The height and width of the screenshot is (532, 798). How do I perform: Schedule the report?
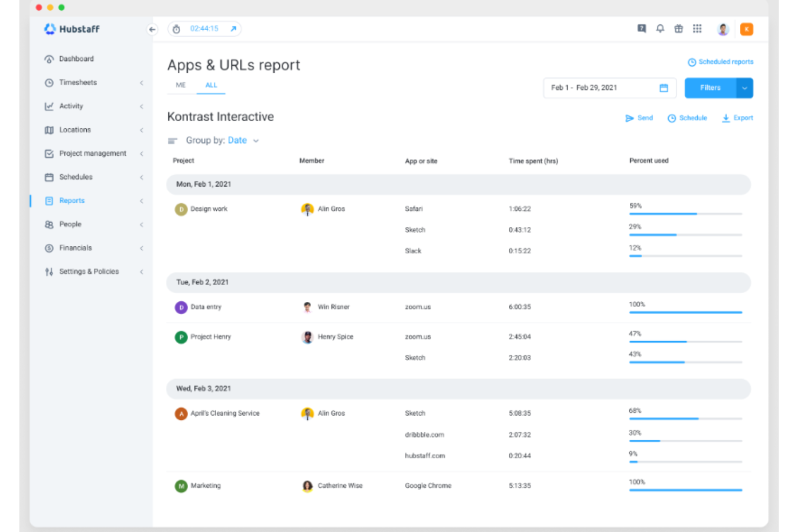[x=687, y=118]
